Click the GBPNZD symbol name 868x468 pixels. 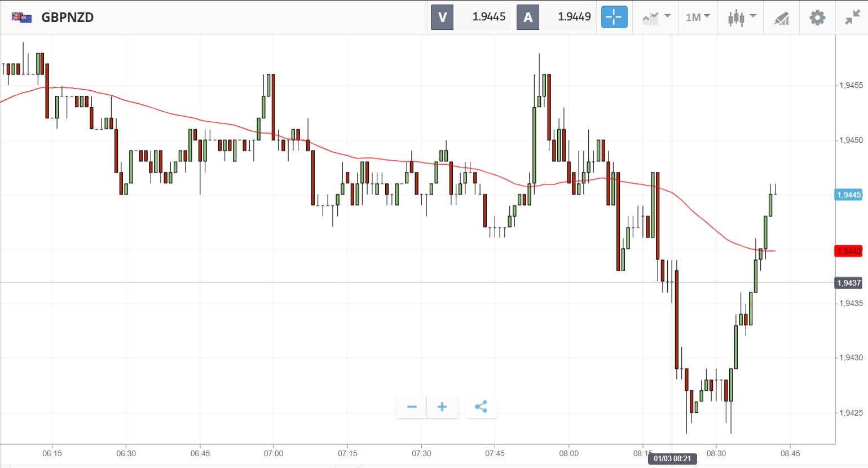pyautogui.click(x=67, y=17)
